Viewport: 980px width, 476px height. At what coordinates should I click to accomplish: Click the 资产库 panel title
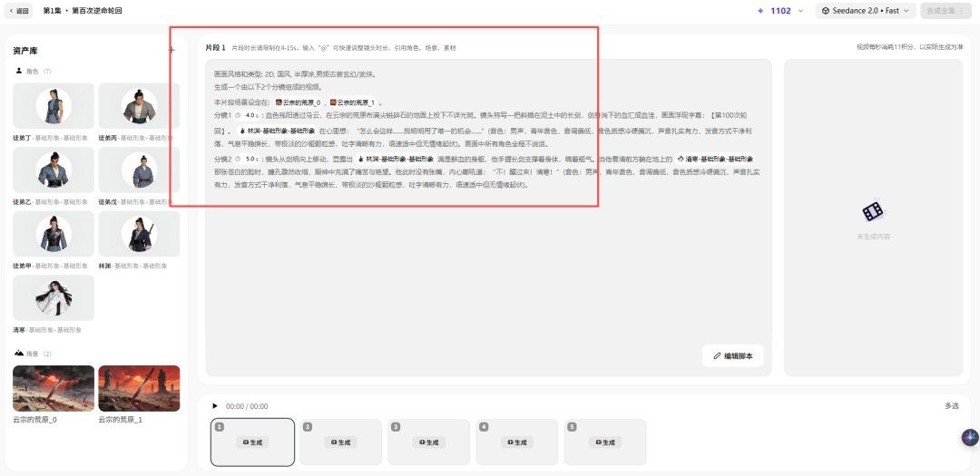point(25,51)
